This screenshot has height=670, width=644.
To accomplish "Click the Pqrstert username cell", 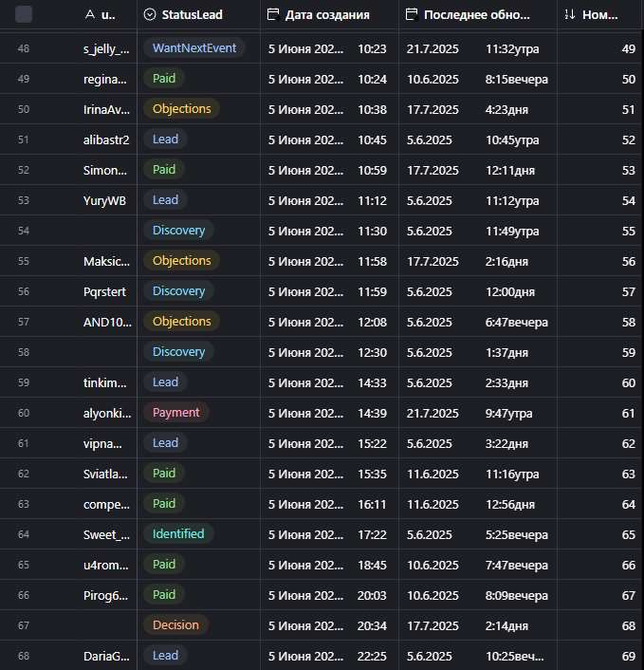I will (104, 291).
